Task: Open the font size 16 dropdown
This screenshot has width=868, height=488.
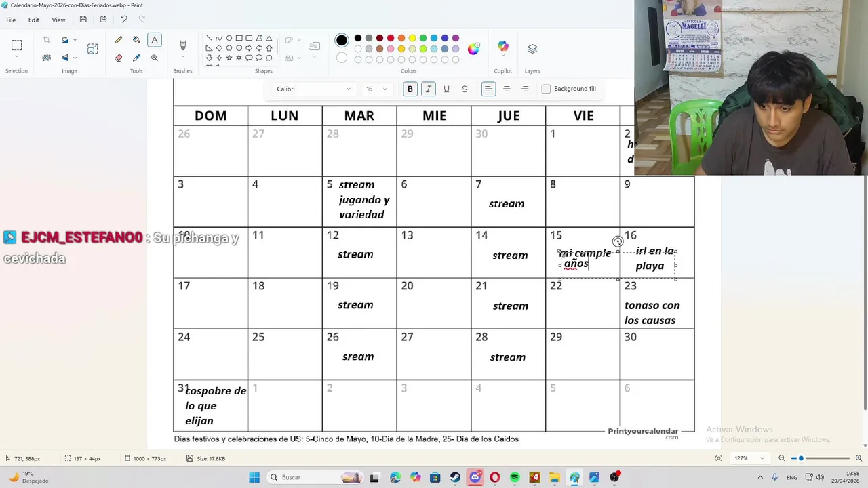Action: point(376,89)
